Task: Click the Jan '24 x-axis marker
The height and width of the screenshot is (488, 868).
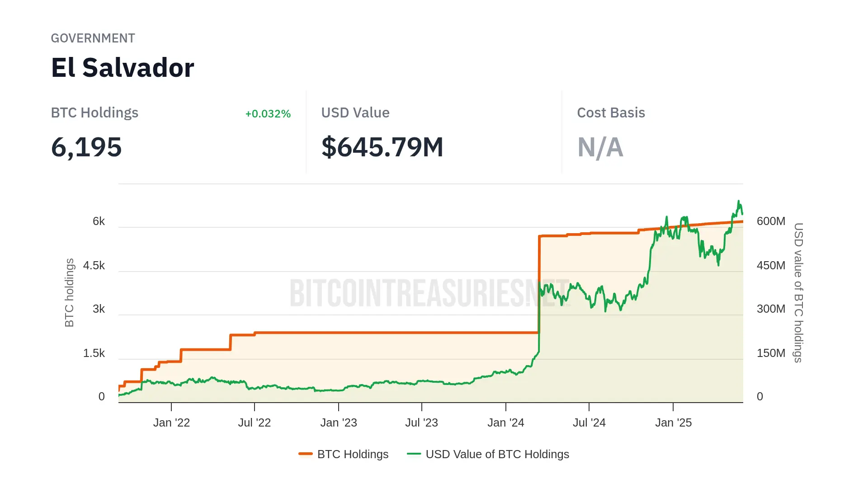Action: (505, 422)
